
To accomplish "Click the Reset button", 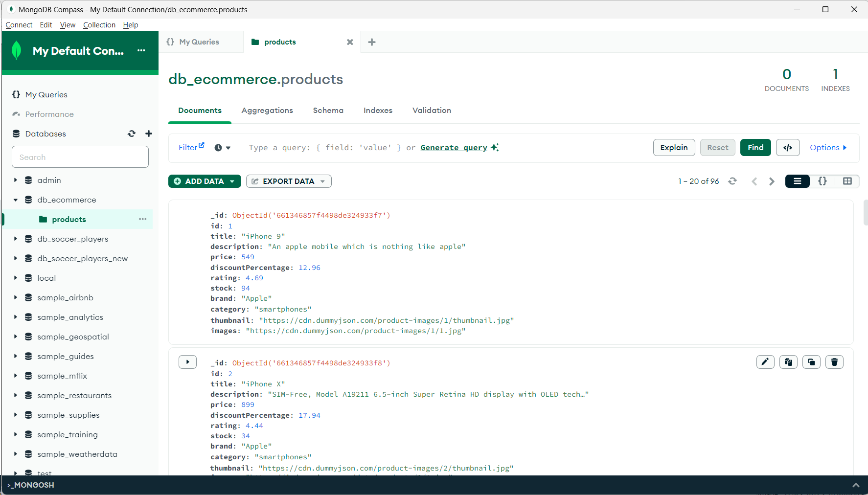I will [x=718, y=148].
